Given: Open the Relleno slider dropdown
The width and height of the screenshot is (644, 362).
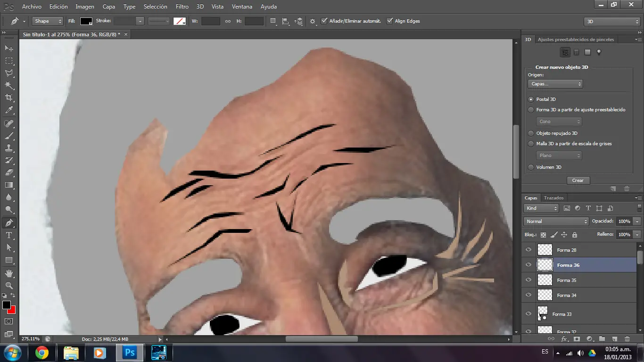Looking at the screenshot, I should 637,235.
